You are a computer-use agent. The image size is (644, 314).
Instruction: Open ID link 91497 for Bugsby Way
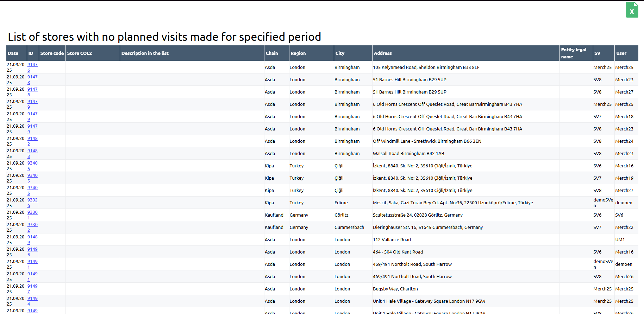[32, 286]
